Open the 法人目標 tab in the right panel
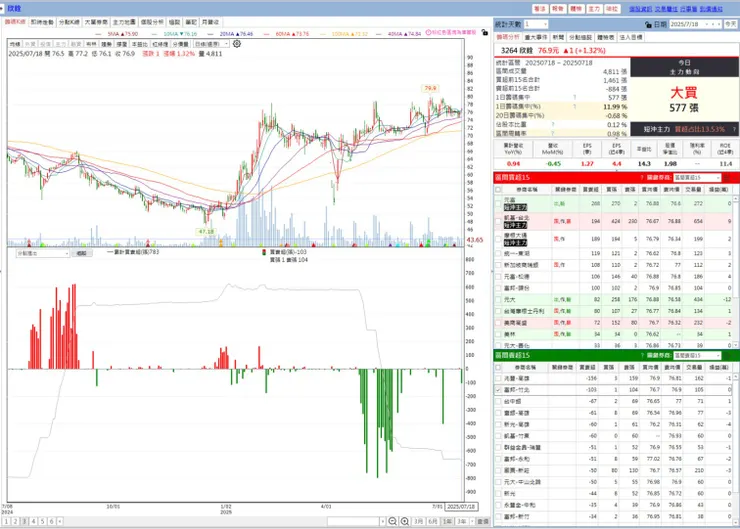This screenshot has width=740, height=529. pyautogui.click(x=631, y=37)
